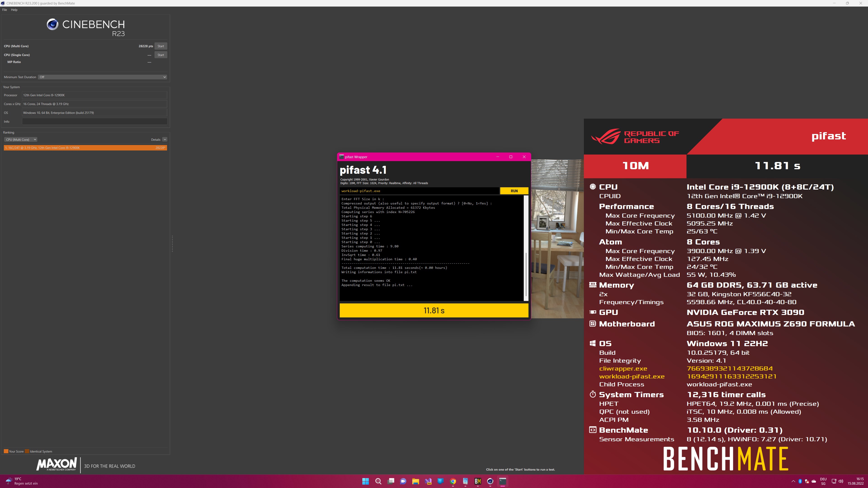Maximize the pifast Wrapper window
Image resolution: width=868 pixels, height=488 pixels.
point(511,157)
